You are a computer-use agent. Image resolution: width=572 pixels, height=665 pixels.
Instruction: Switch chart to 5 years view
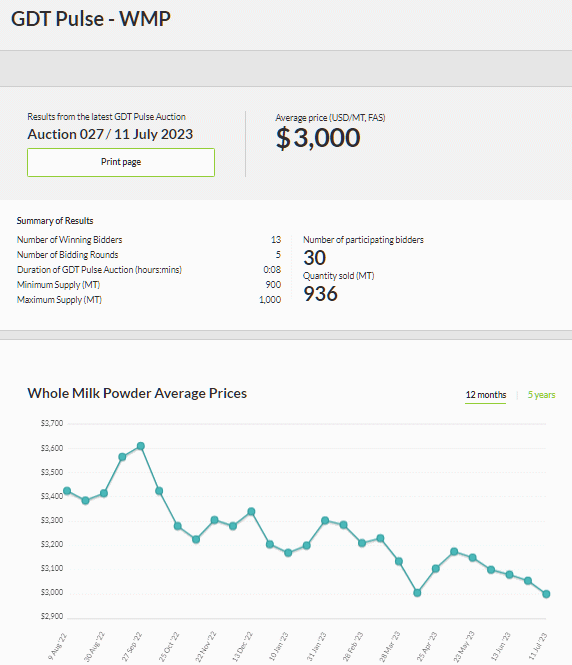pyautogui.click(x=541, y=395)
